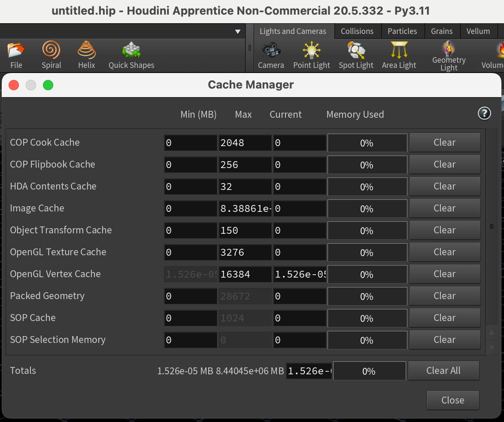The height and width of the screenshot is (422, 504).
Task: Open the Quick Shapes tool
Action: pyautogui.click(x=131, y=55)
